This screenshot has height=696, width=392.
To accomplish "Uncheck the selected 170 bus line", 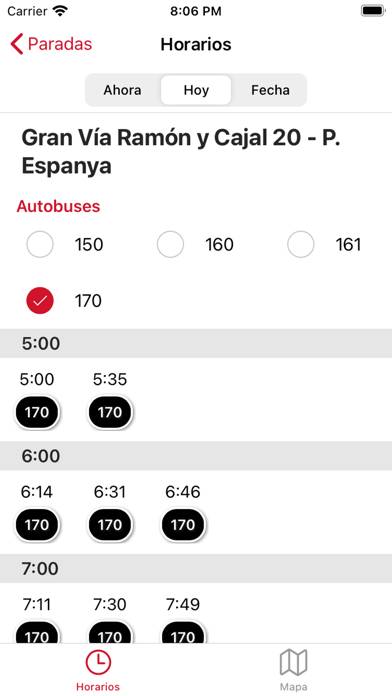I will [40, 301].
